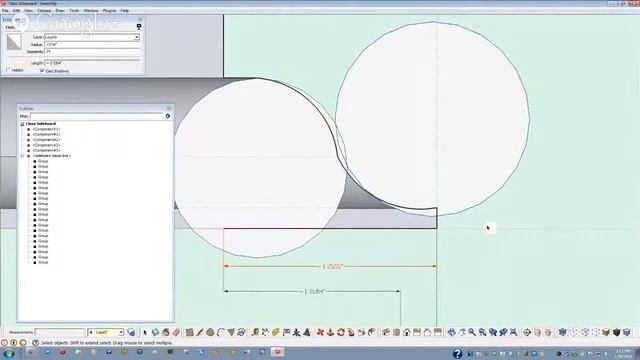Collapse the Class Sideboard root node
Viewport: 640px width, 360px height.
(x=22, y=124)
